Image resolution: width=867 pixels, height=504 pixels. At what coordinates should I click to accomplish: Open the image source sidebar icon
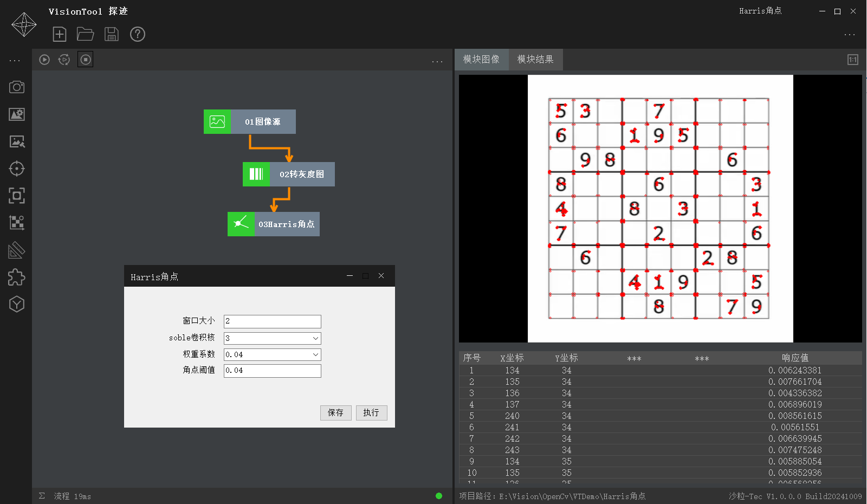[17, 114]
